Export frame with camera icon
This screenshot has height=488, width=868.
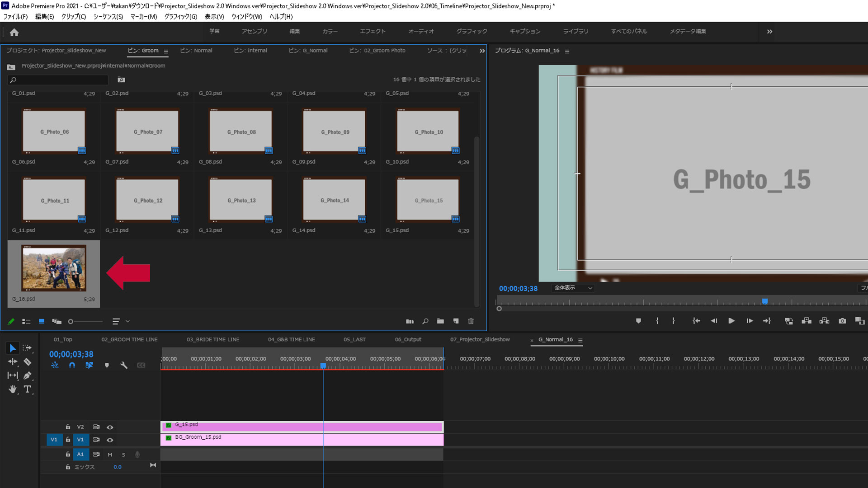click(842, 321)
